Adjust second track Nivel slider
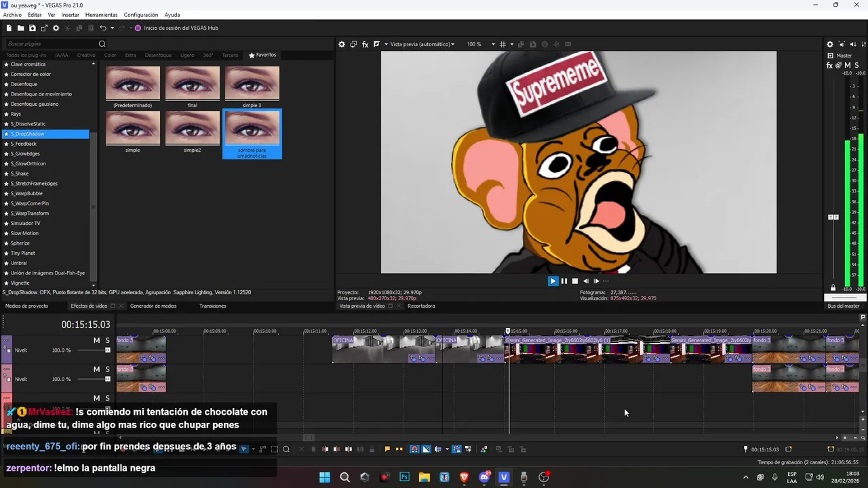The height and width of the screenshot is (488, 868). coord(107,380)
